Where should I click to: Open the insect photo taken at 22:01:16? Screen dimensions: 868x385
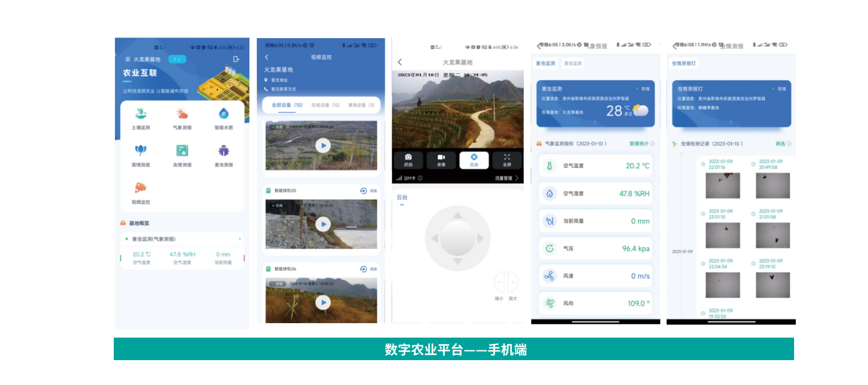click(722, 185)
